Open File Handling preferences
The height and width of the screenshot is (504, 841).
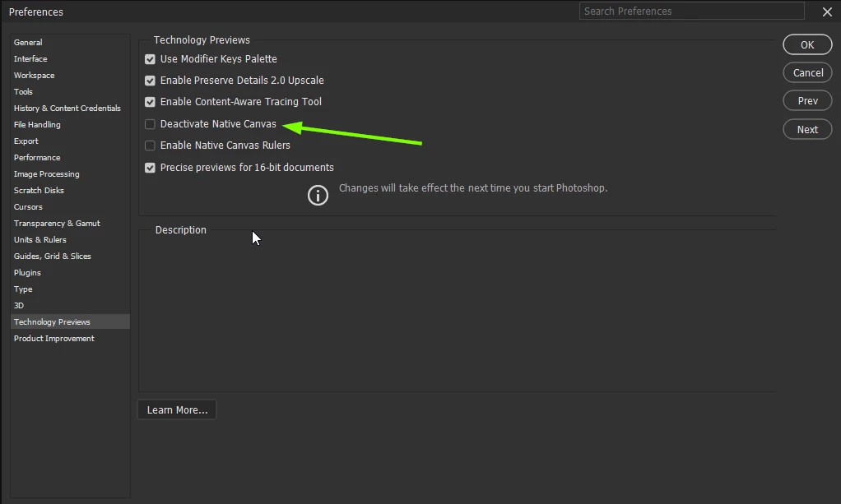70,125
